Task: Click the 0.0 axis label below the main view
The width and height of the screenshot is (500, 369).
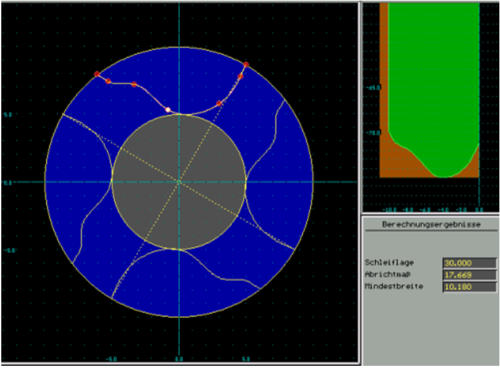Action: click(179, 359)
